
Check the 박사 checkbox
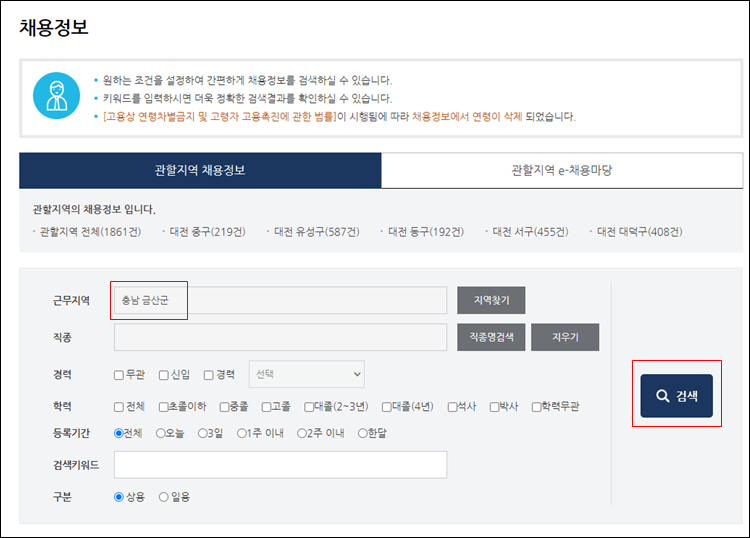tap(495, 407)
